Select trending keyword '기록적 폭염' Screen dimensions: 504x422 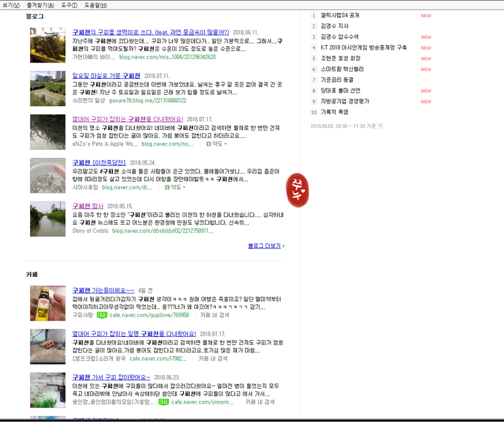point(334,112)
